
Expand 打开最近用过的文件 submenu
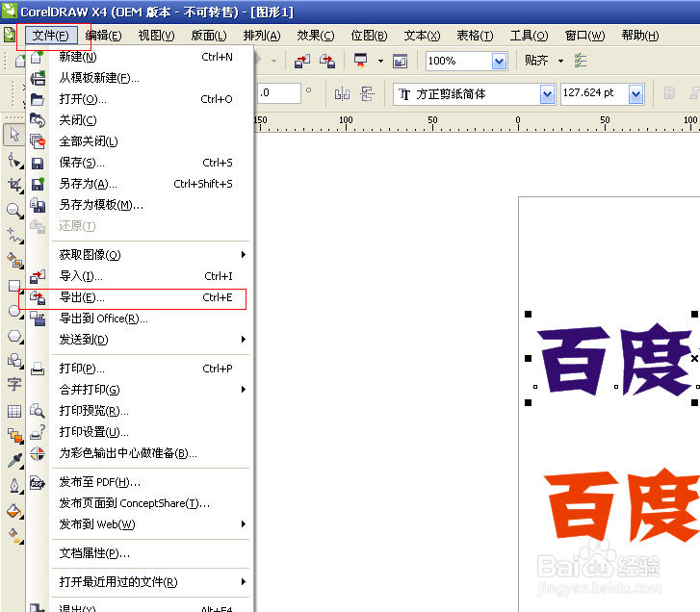click(x=244, y=581)
